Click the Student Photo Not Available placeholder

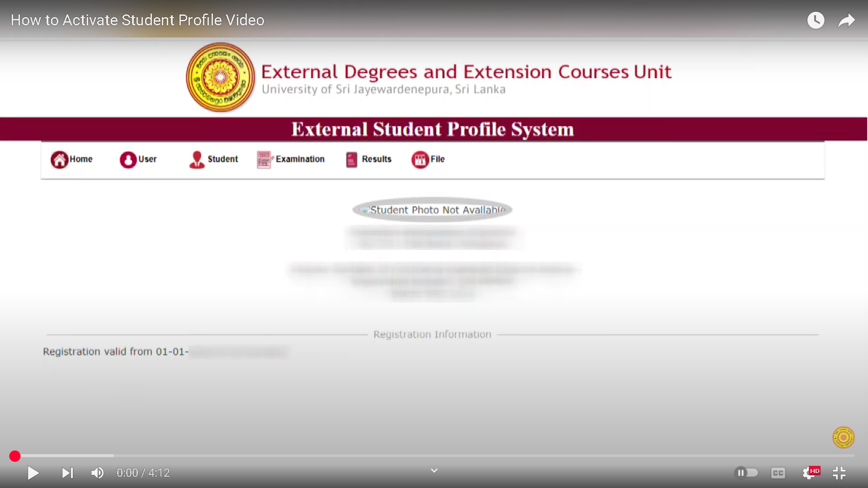coord(433,210)
